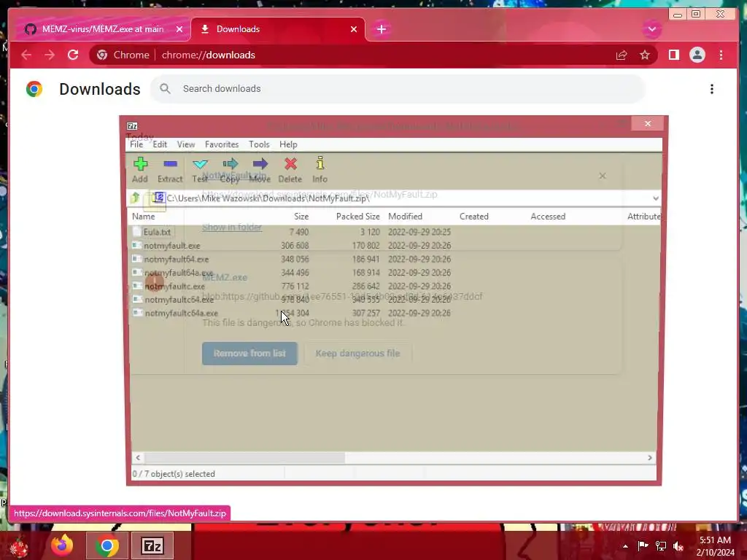747x560 pixels.
Task: Go up one folder level in 7-Zip
Action: [x=135, y=198]
